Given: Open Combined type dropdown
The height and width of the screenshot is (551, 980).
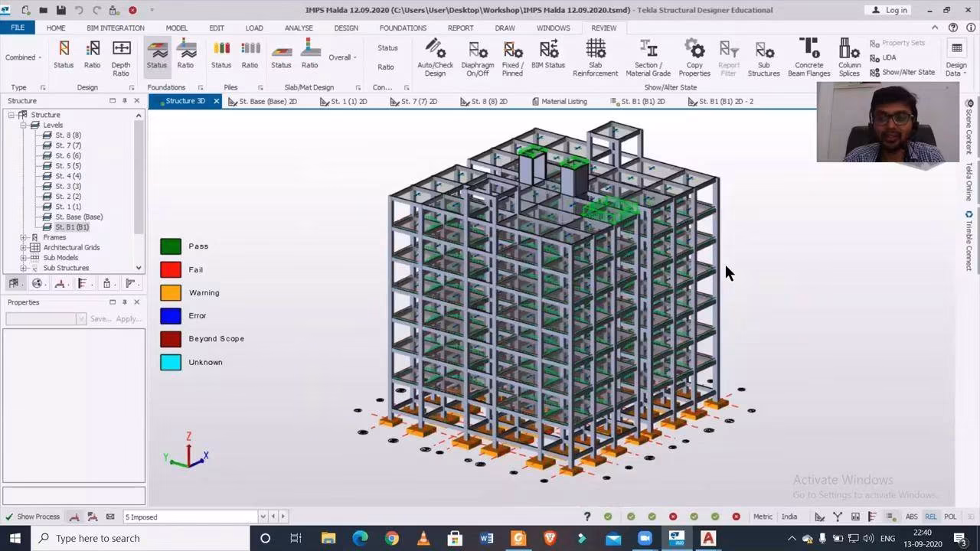Looking at the screenshot, I should coord(24,57).
